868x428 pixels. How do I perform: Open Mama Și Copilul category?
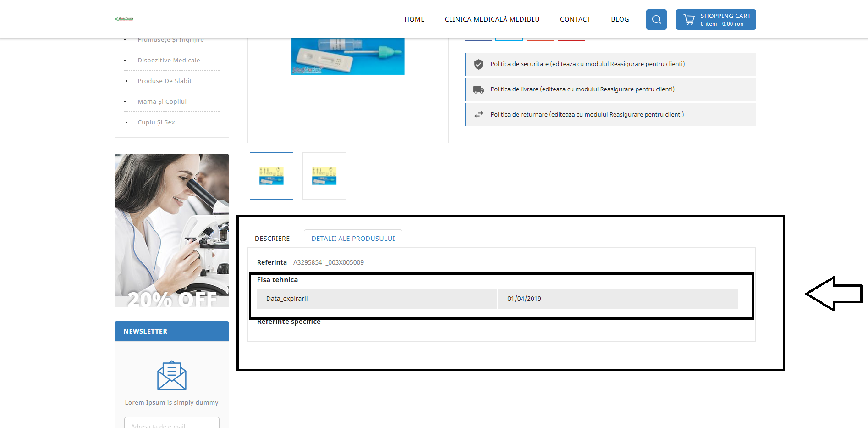click(162, 101)
